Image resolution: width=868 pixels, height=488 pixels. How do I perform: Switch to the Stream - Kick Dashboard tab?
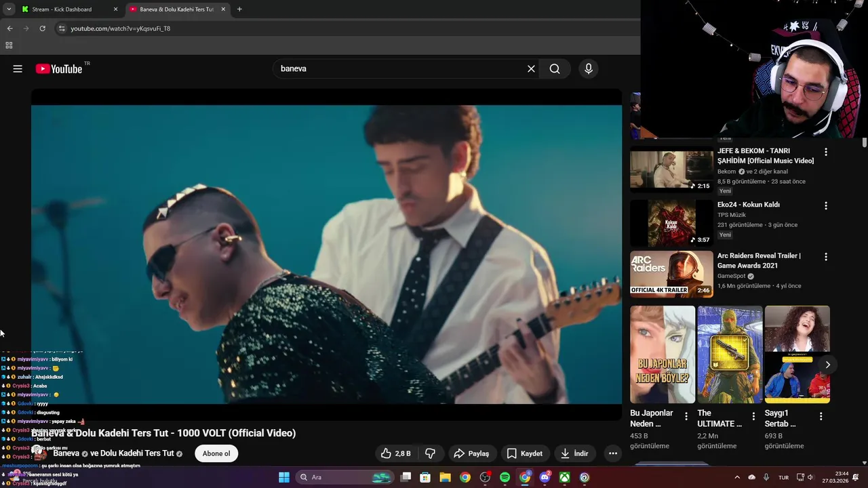(68, 9)
